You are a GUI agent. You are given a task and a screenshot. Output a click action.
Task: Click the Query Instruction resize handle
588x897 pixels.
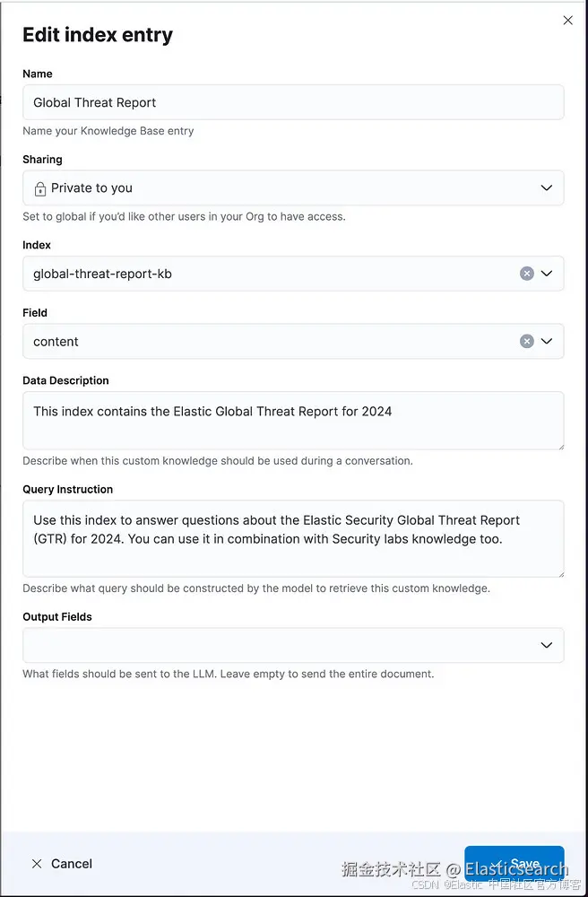(560, 573)
